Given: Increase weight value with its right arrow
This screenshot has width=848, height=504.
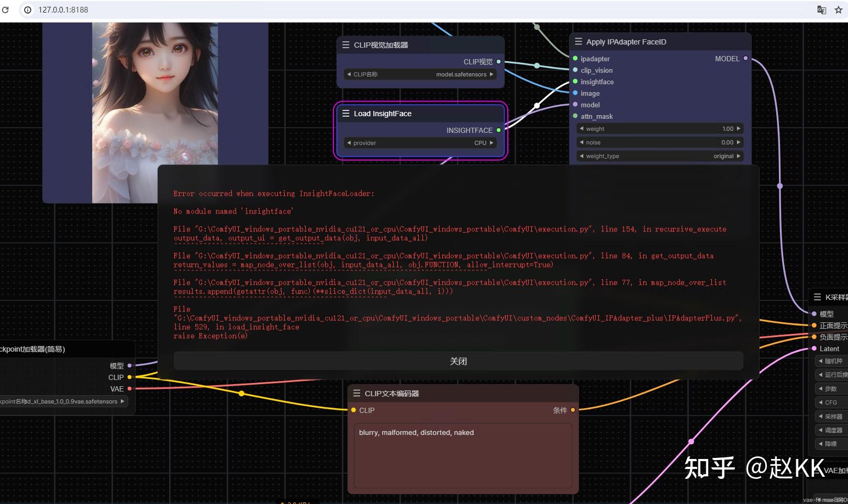Looking at the screenshot, I should click(x=738, y=128).
